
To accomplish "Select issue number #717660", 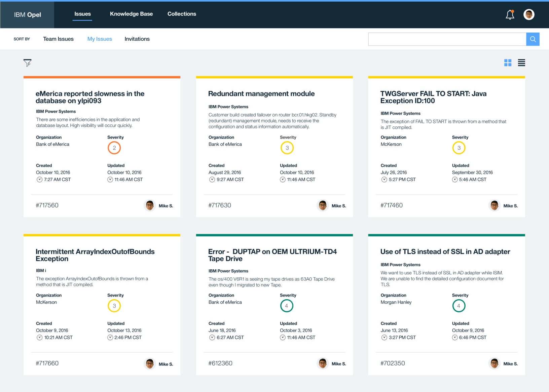I will click(x=47, y=363).
